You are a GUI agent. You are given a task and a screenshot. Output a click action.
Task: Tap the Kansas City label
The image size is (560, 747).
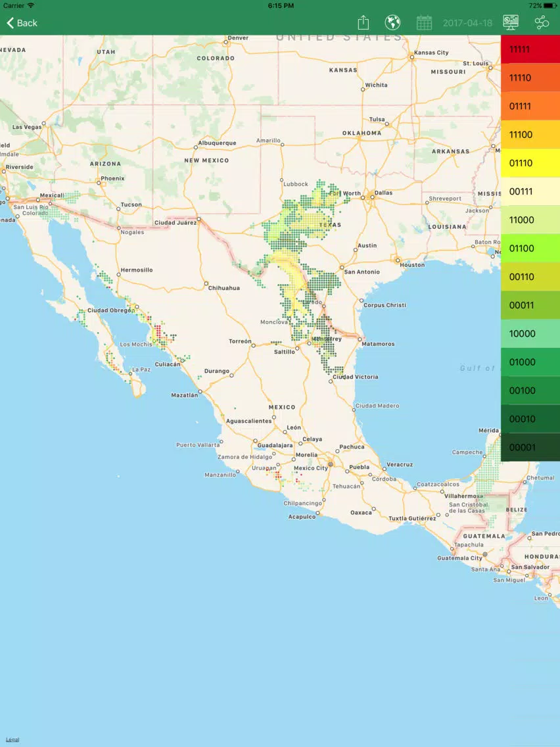(431, 53)
